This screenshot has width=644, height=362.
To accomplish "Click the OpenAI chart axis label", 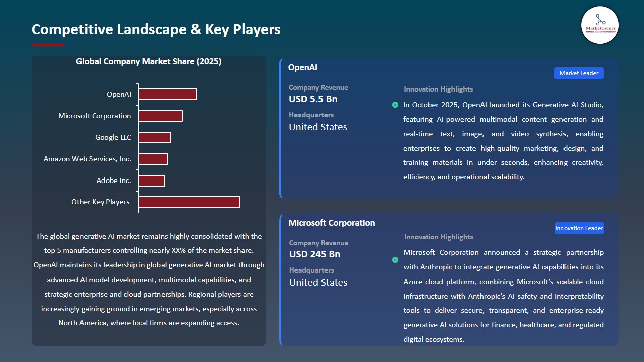I will 119,94.
